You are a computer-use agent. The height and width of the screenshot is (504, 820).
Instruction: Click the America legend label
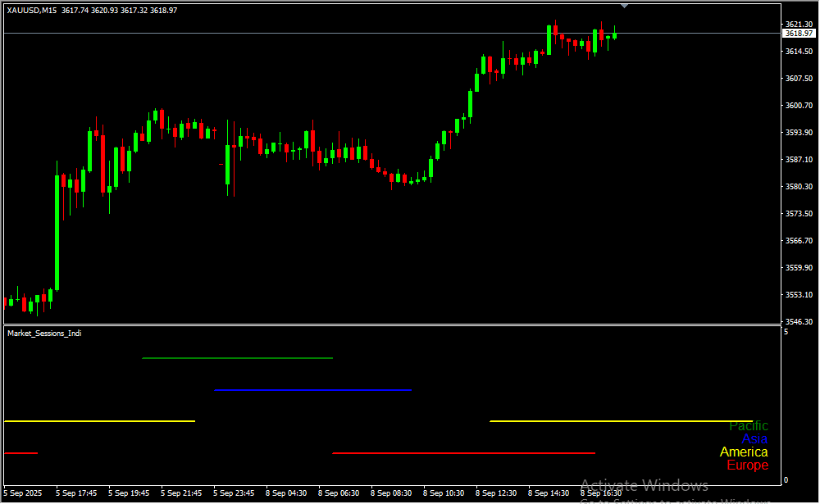744,452
